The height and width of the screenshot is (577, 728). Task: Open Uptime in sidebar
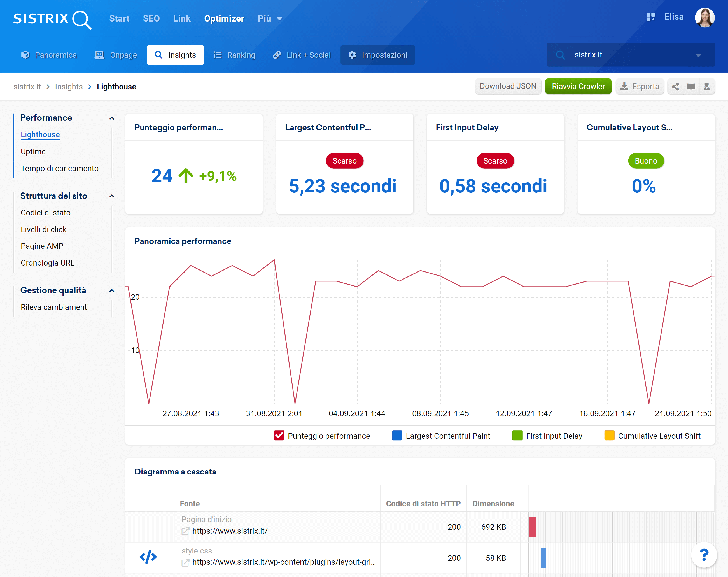pos(33,151)
